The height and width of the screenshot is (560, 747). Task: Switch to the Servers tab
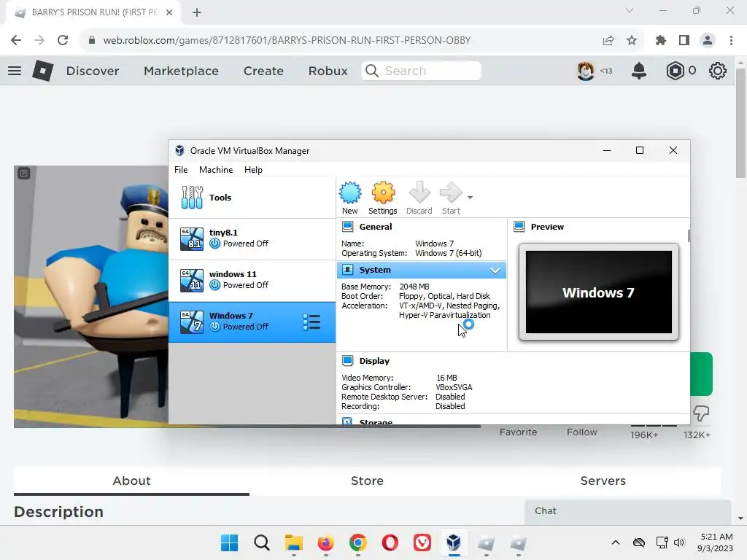tap(603, 481)
